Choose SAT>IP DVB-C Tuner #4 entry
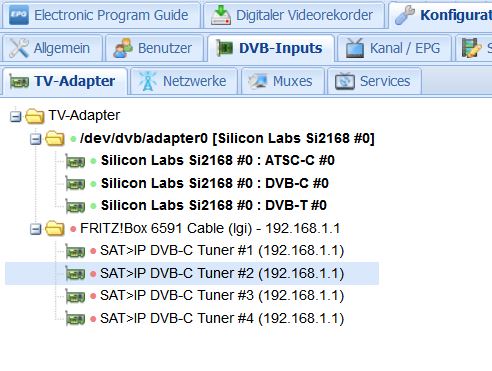492x371 pixels. (222, 318)
